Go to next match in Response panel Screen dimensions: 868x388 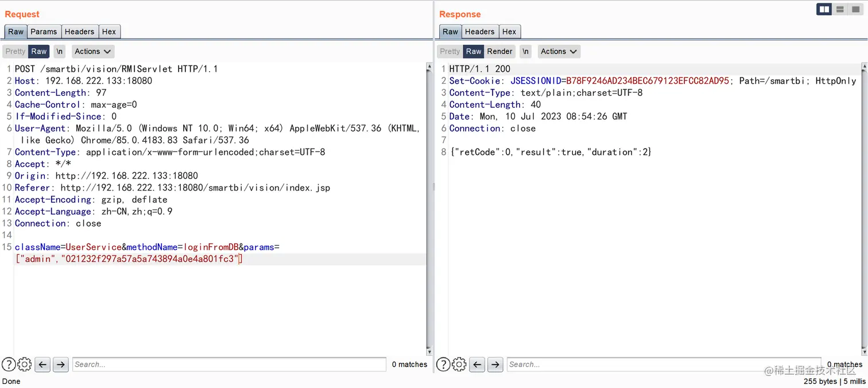click(495, 364)
